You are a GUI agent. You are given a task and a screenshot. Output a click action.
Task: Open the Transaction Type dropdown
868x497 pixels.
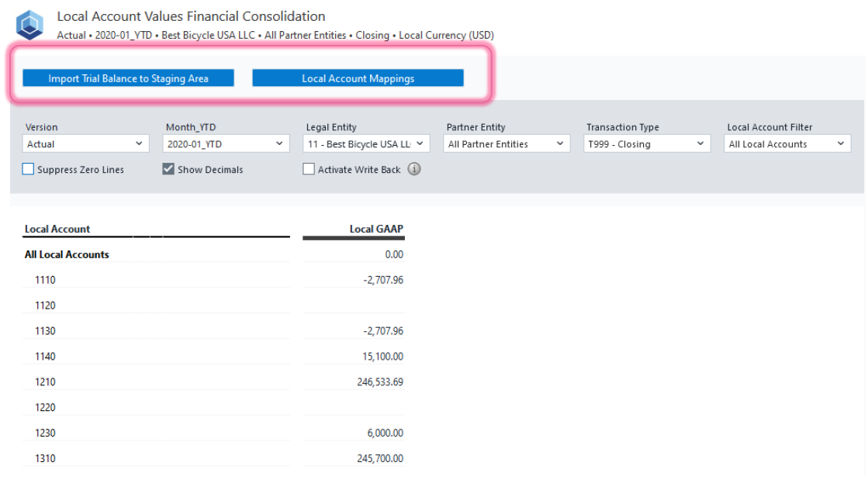tap(647, 144)
